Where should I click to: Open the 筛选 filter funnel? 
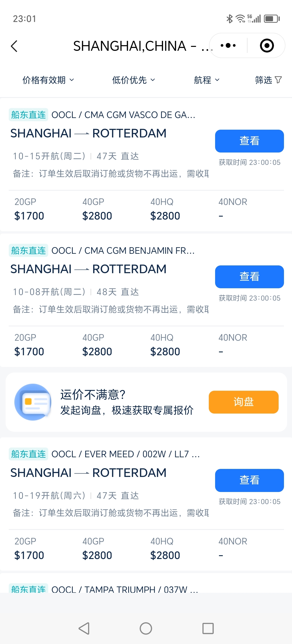click(268, 80)
